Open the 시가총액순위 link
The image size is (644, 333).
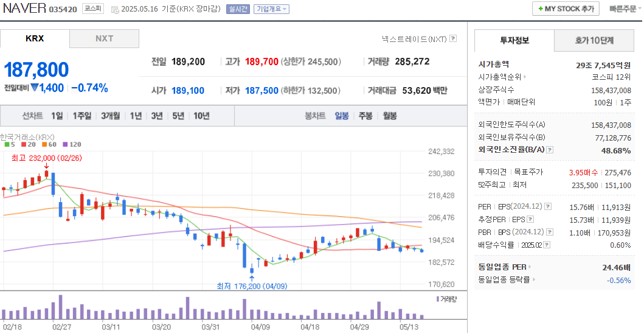500,77
